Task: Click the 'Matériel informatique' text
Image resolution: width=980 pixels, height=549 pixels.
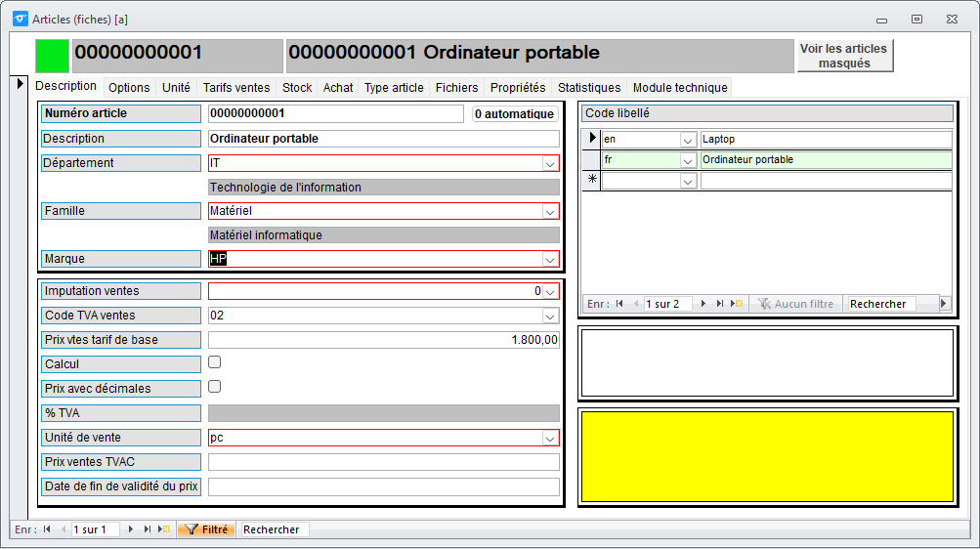Action: point(266,235)
